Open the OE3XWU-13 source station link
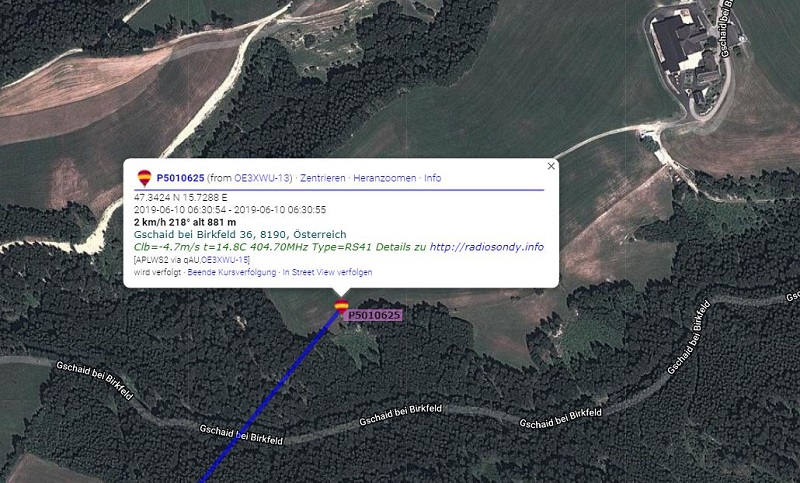This screenshot has width=800, height=483. 262,178
